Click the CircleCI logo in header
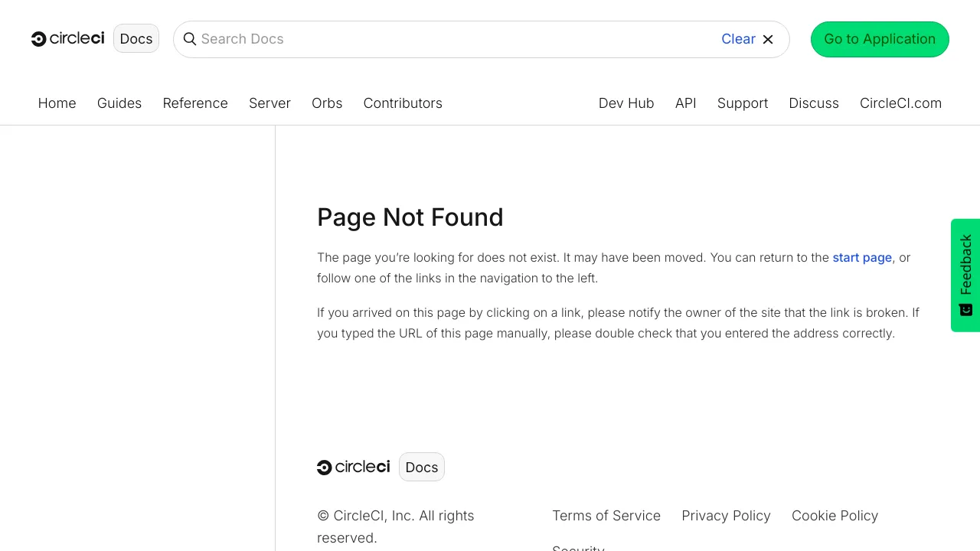This screenshot has height=551, width=980. coord(67,39)
